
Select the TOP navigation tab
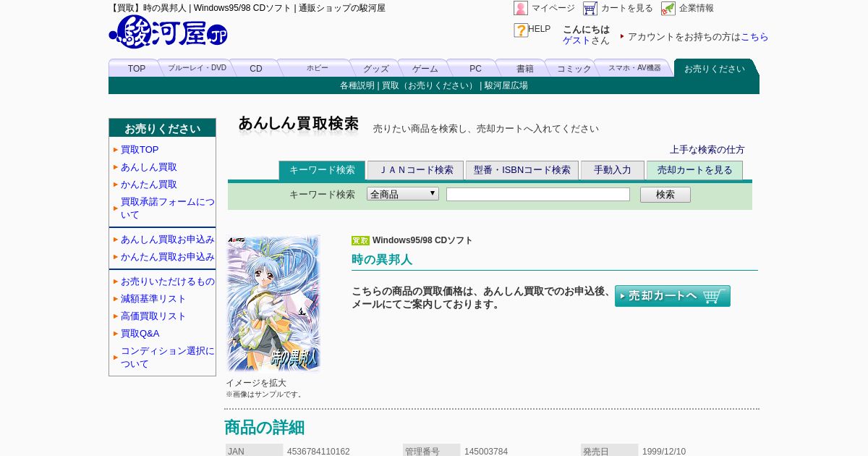tap(137, 69)
